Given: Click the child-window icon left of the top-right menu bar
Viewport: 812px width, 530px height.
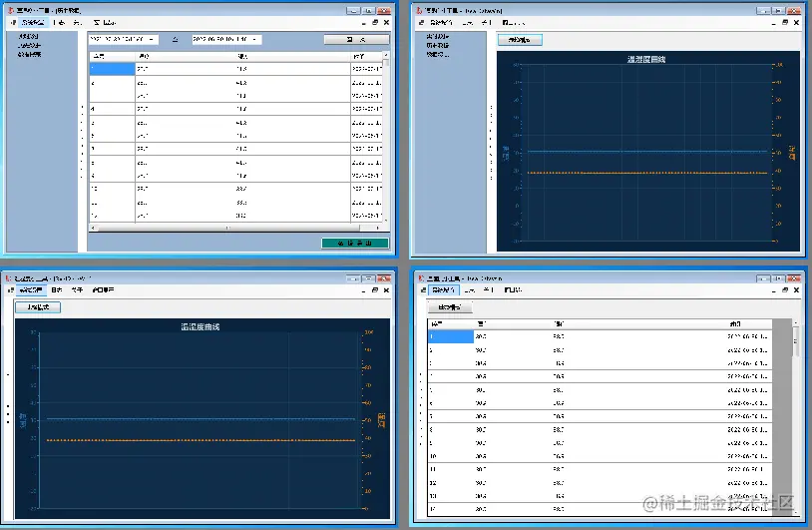Looking at the screenshot, I should click(x=421, y=23).
